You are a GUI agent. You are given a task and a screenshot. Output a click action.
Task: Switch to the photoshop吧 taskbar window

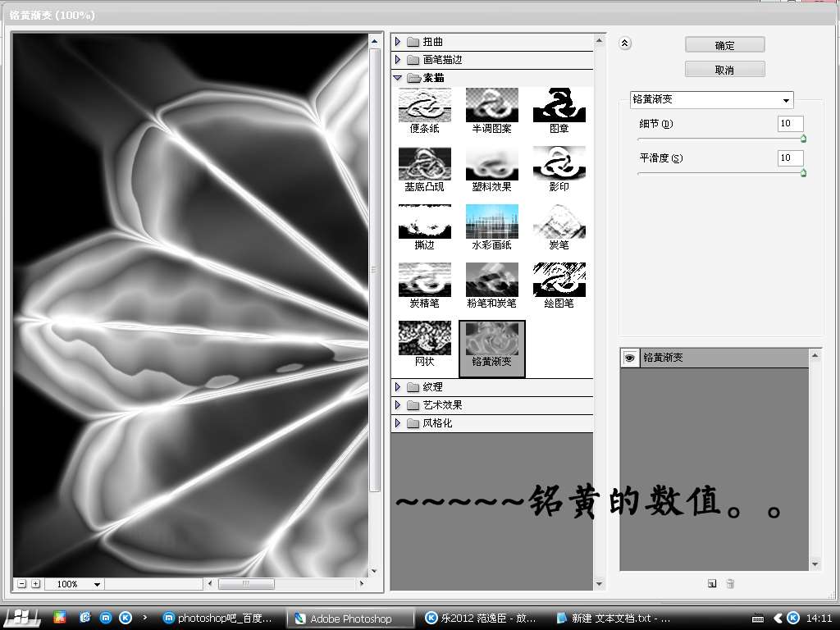pos(217,618)
